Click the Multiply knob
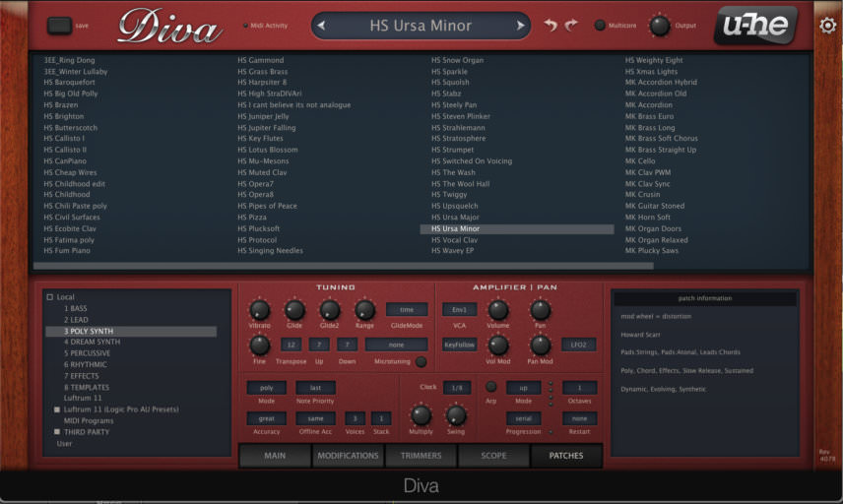Viewport: 843px width, 504px height. [x=421, y=415]
